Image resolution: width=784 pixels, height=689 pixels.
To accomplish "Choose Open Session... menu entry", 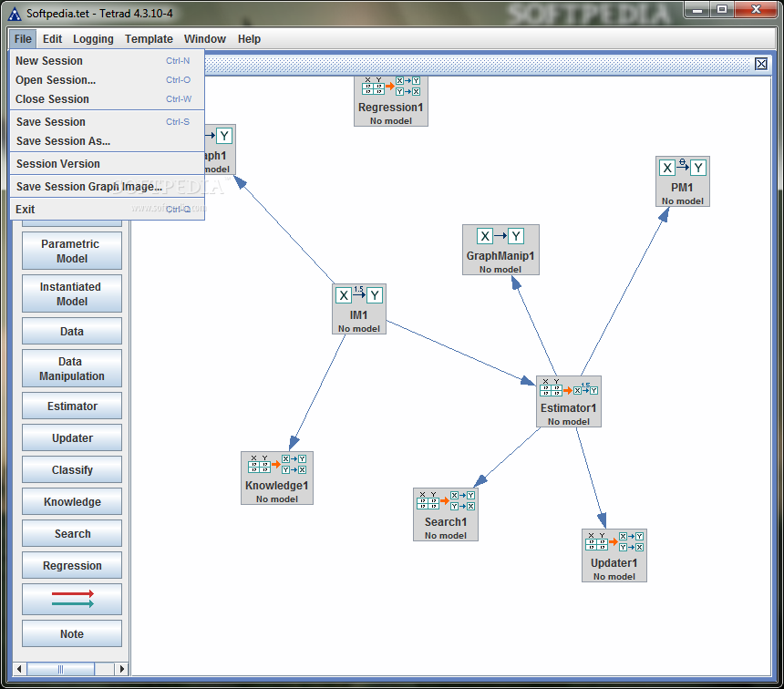I will [x=107, y=80].
